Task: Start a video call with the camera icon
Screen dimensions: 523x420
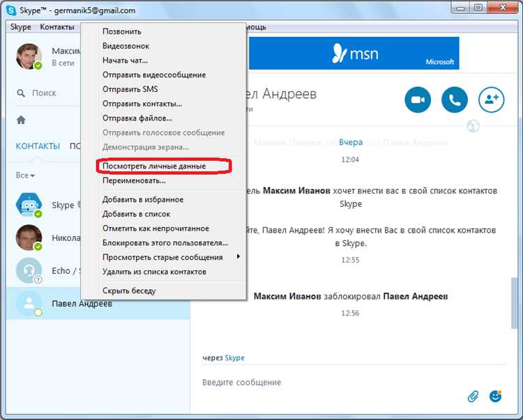Action: click(x=418, y=100)
